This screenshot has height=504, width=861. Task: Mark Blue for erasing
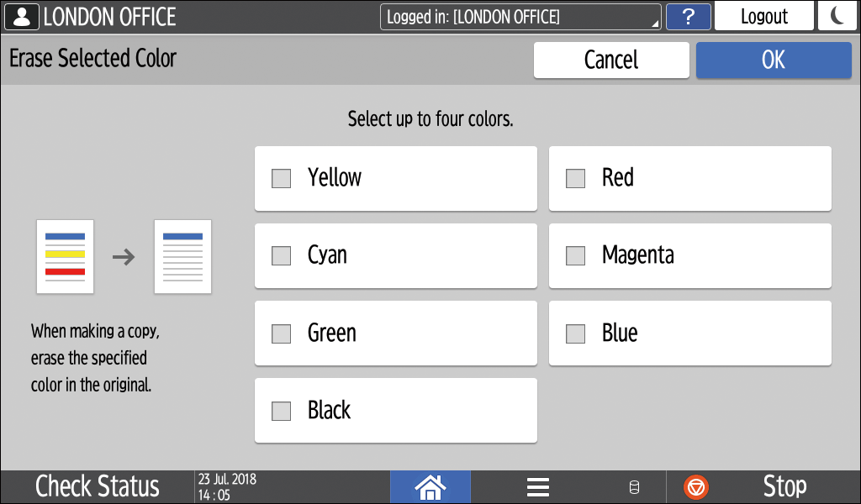[576, 333]
